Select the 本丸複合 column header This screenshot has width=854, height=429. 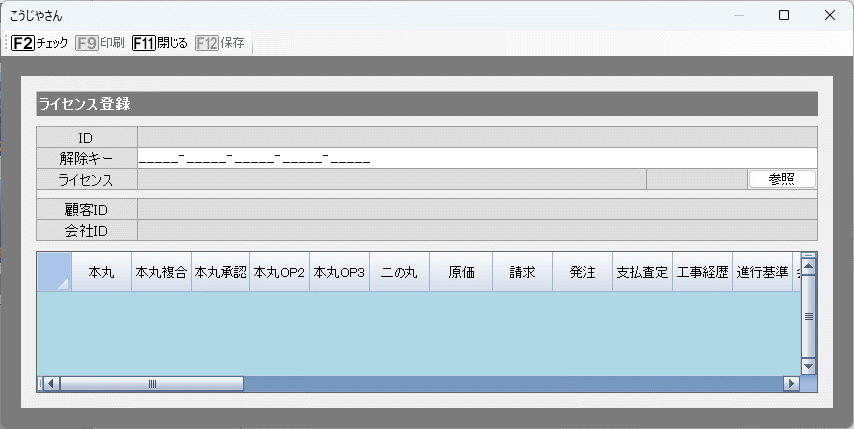pos(161,272)
